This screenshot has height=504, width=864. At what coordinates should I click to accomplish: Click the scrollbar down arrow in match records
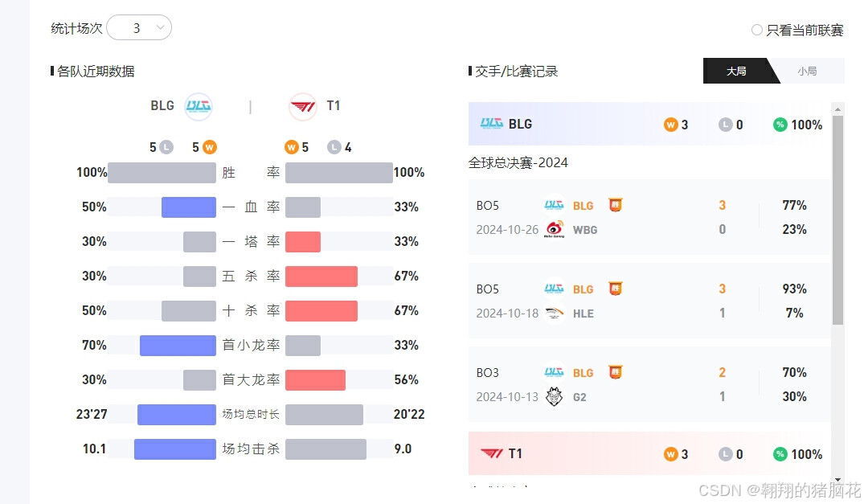[837, 480]
